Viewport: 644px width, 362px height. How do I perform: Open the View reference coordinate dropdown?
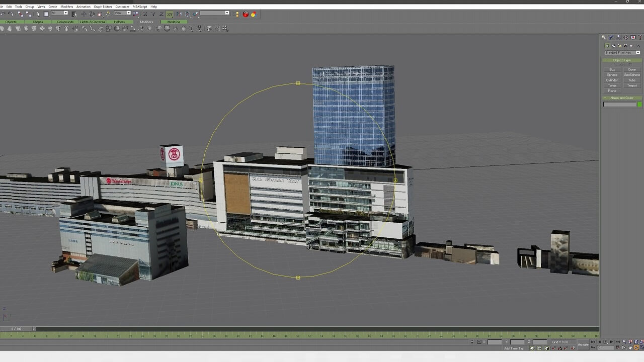122,13
